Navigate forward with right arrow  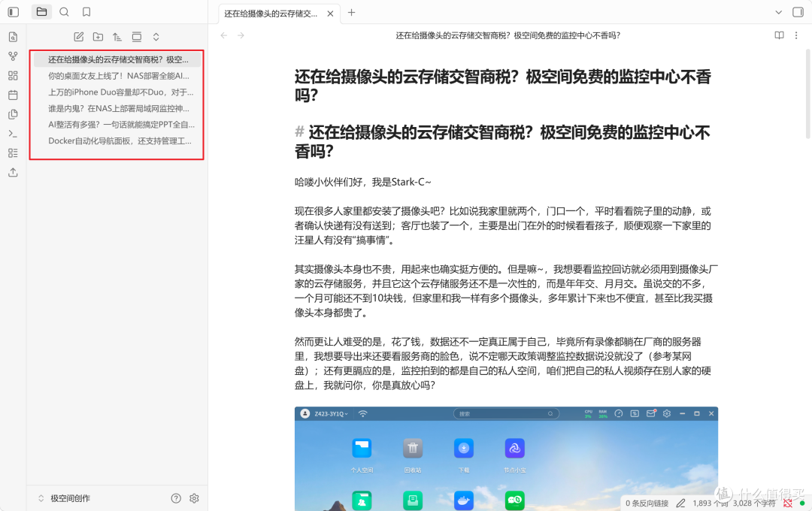(241, 35)
